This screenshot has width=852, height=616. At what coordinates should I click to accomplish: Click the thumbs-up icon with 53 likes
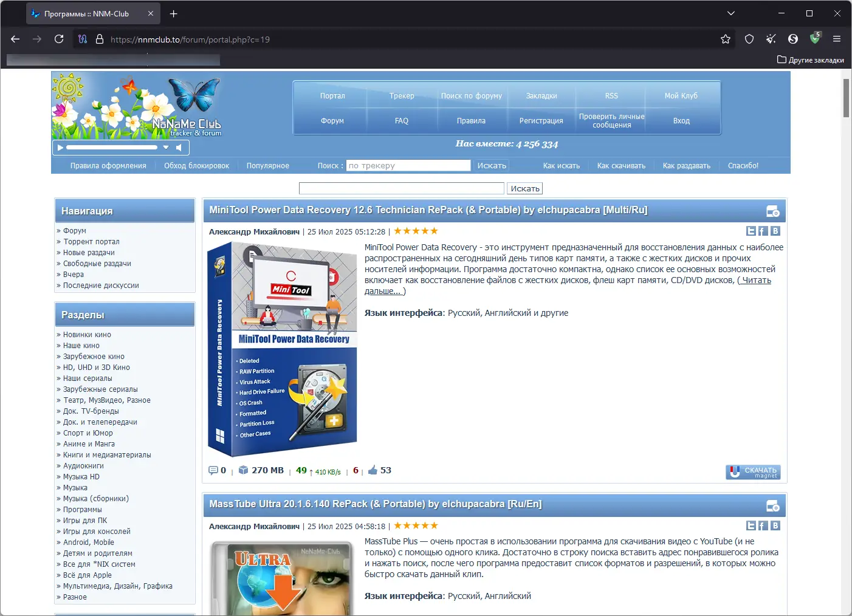373,470
